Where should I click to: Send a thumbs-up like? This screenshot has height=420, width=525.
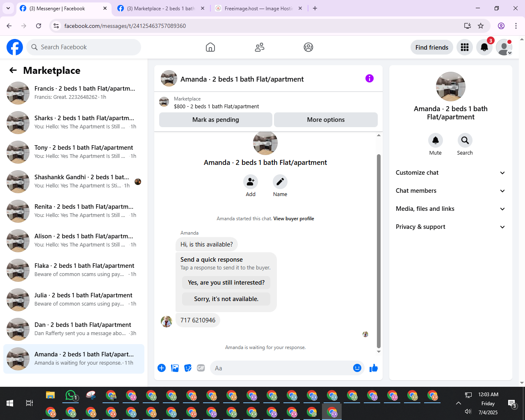(374, 368)
